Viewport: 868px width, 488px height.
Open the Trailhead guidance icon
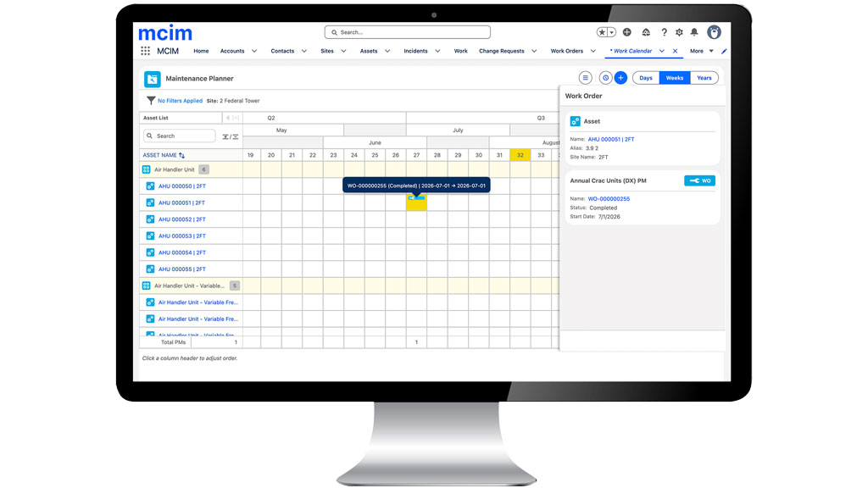click(x=646, y=32)
